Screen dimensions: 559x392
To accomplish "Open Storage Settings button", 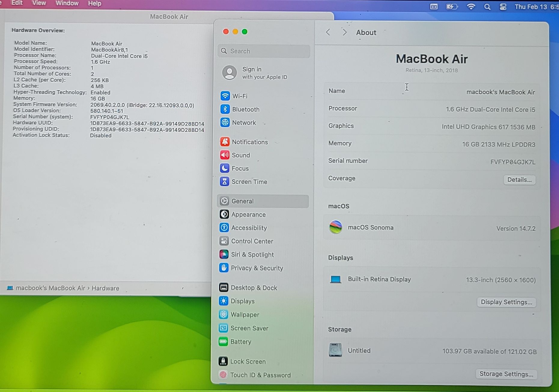I will [x=506, y=374].
